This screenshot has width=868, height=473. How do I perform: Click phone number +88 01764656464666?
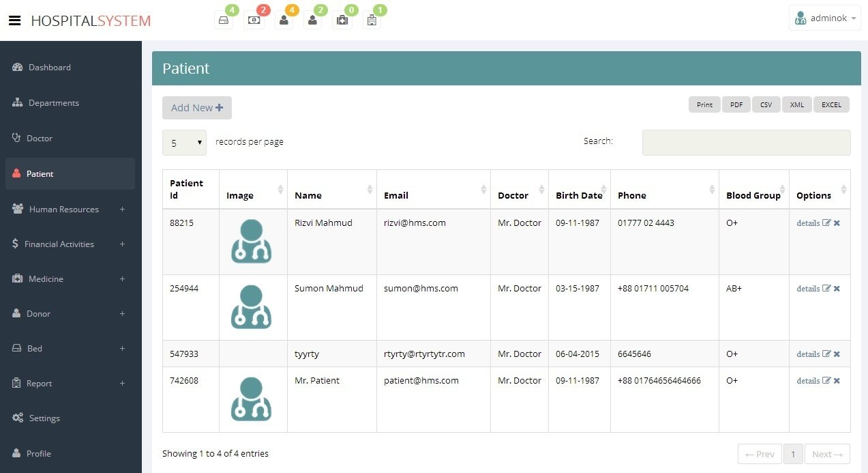pyautogui.click(x=659, y=381)
